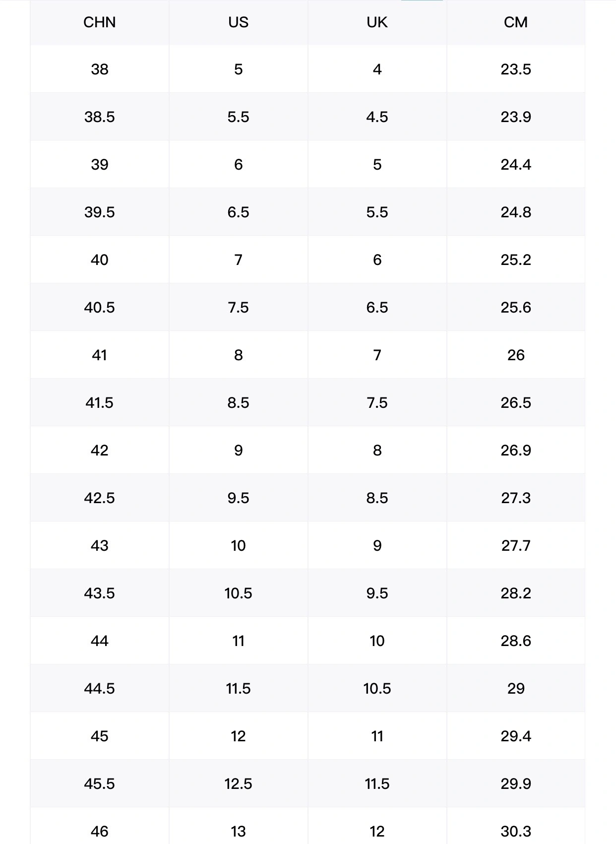
Task: Select the CHN 40 cell
Action: tap(99, 260)
